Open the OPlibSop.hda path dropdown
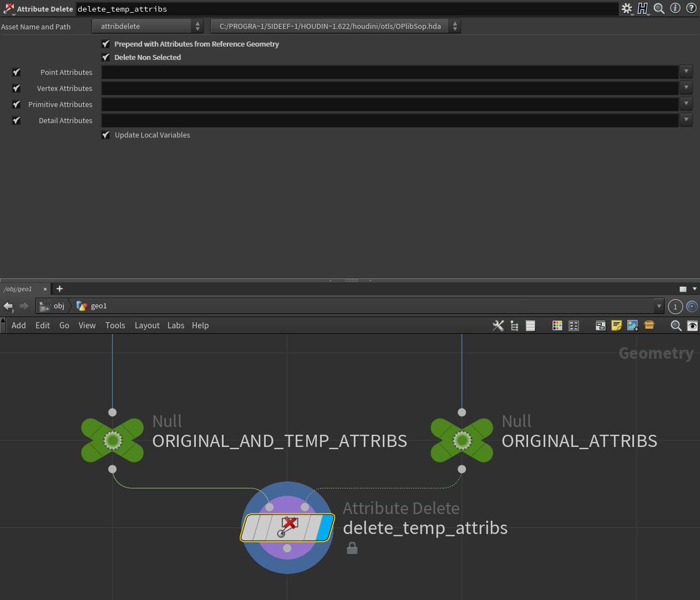 point(335,26)
